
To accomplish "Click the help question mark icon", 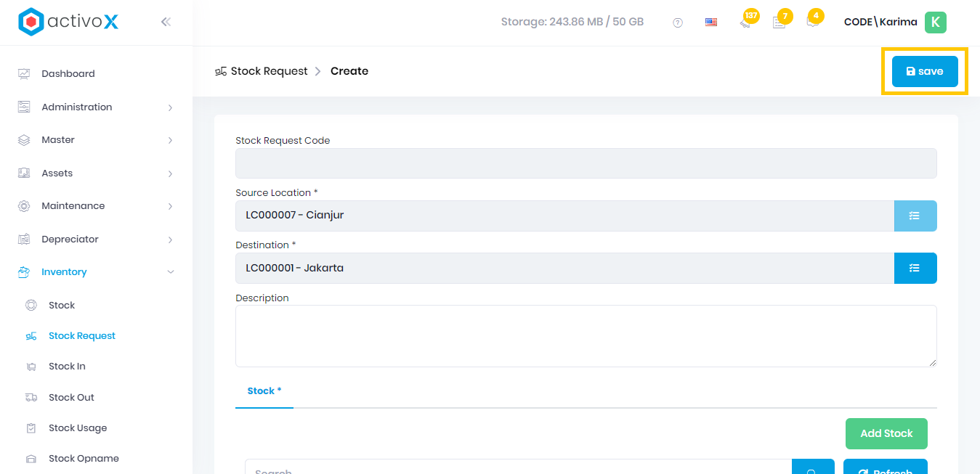I will click(x=678, y=23).
